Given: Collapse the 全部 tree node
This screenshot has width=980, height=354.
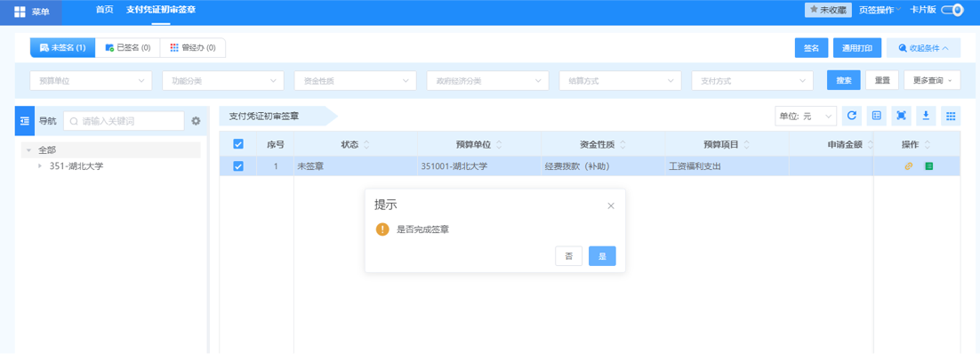Looking at the screenshot, I should click(x=28, y=150).
